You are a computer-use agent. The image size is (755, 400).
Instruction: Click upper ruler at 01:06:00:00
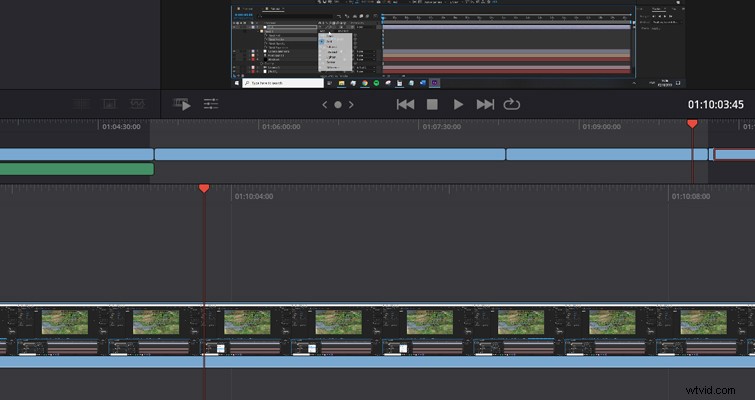[x=281, y=127]
